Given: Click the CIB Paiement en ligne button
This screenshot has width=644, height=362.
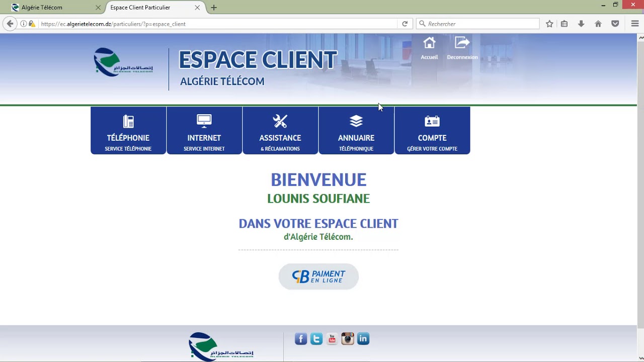Looking at the screenshot, I should 318,277.
